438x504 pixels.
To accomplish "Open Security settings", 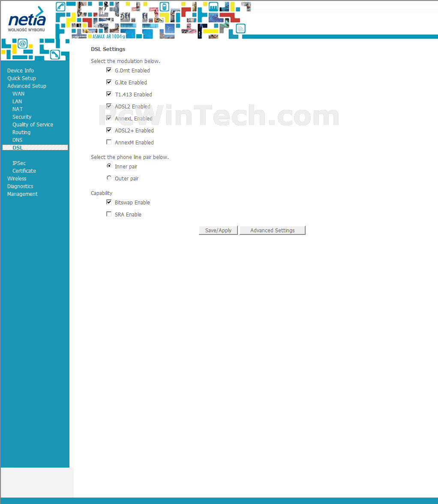I will [22, 117].
